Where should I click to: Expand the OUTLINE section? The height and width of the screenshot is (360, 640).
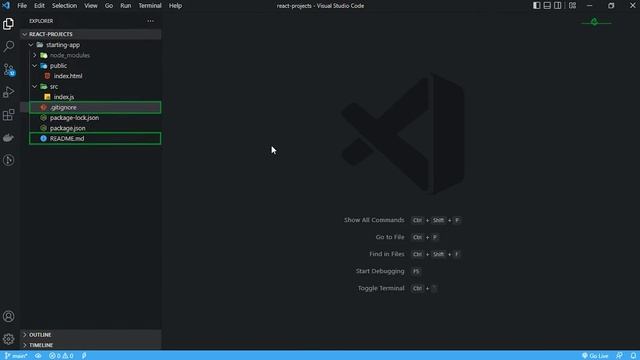(91, 335)
